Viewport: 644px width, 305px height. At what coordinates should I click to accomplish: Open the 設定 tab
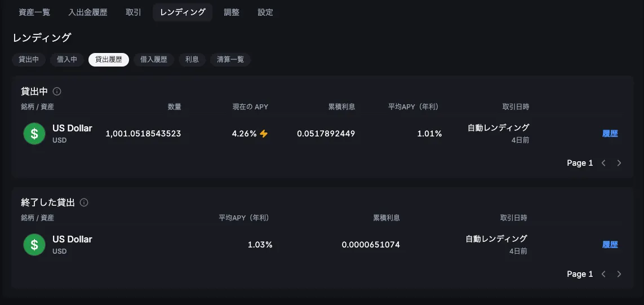coord(265,12)
